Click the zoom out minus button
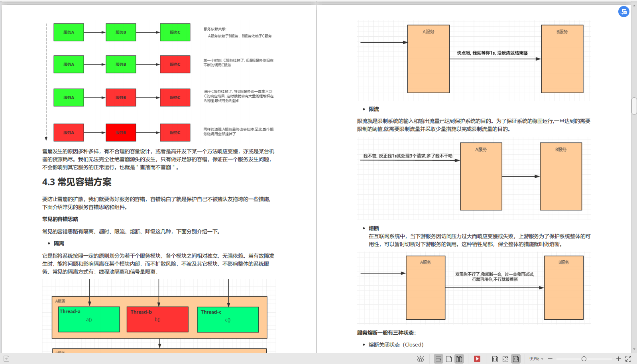Viewport: 637px width, 364px height. (550, 359)
